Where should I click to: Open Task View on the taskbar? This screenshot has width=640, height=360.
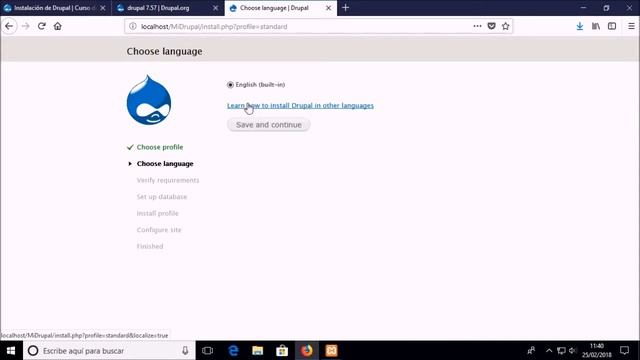[x=207, y=351]
